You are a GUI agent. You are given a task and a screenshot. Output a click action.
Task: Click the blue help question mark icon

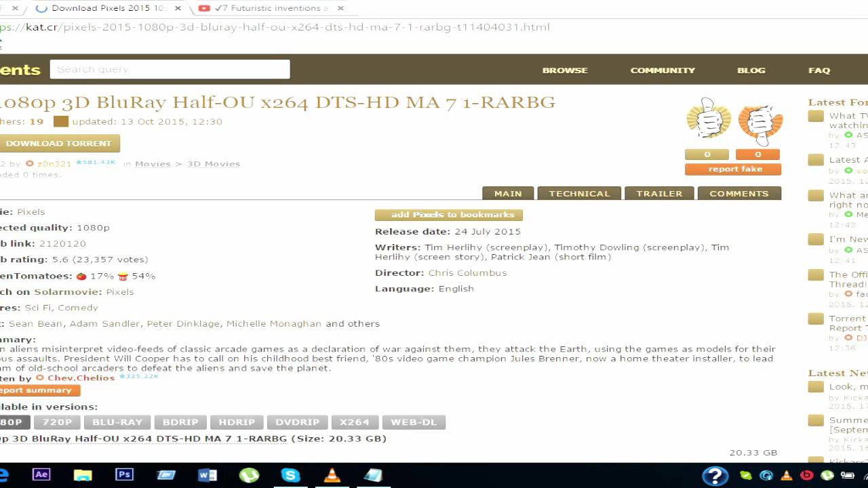coord(715,476)
